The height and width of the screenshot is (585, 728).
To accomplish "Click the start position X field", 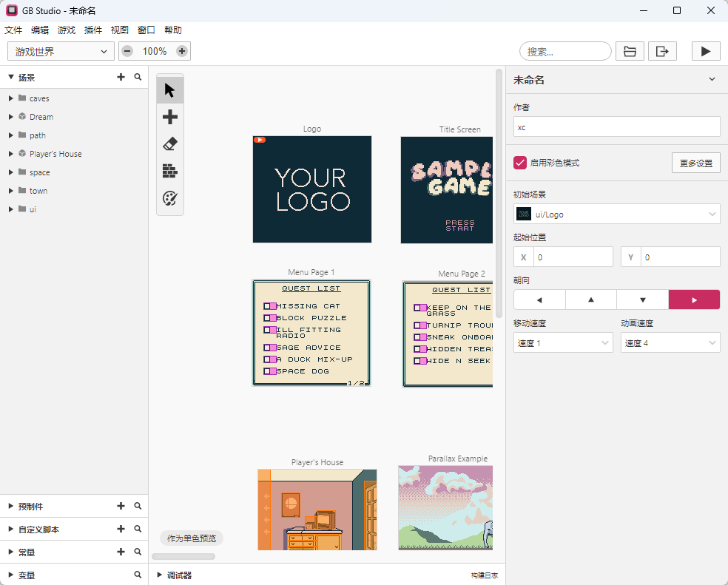I will pos(563,257).
